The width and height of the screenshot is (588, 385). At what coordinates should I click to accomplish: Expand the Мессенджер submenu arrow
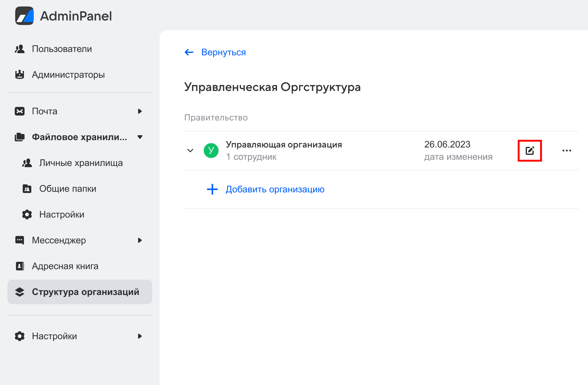coord(140,240)
